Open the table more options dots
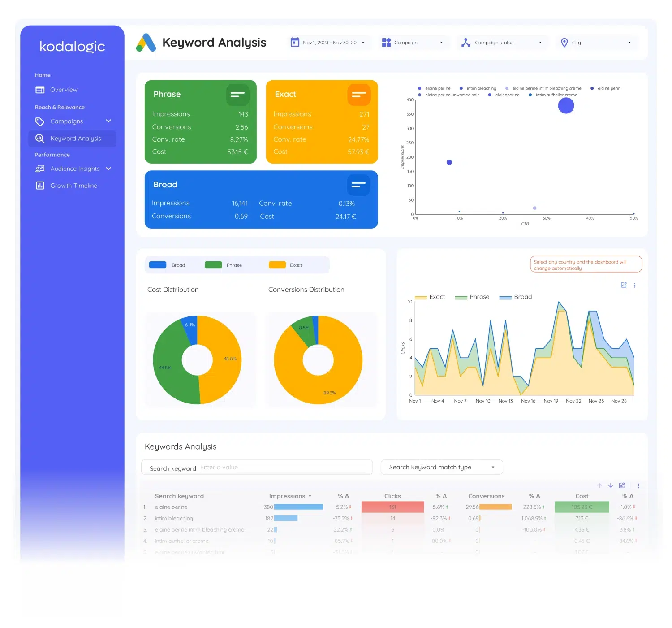 coord(638,485)
